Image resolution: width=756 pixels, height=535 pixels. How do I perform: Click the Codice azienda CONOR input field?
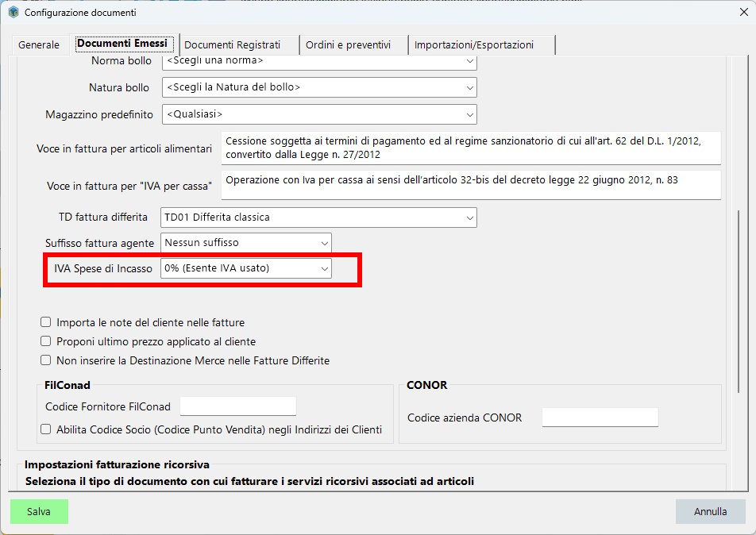click(x=600, y=417)
